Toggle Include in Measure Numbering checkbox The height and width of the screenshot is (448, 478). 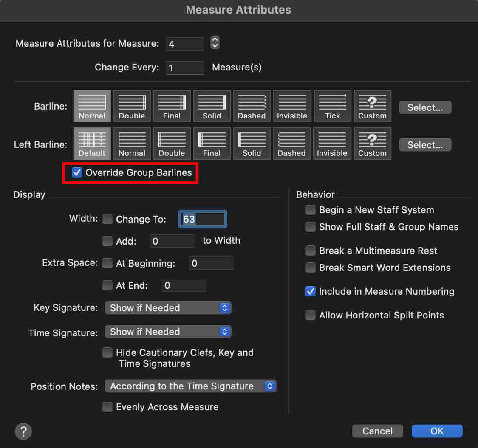[311, 291]
